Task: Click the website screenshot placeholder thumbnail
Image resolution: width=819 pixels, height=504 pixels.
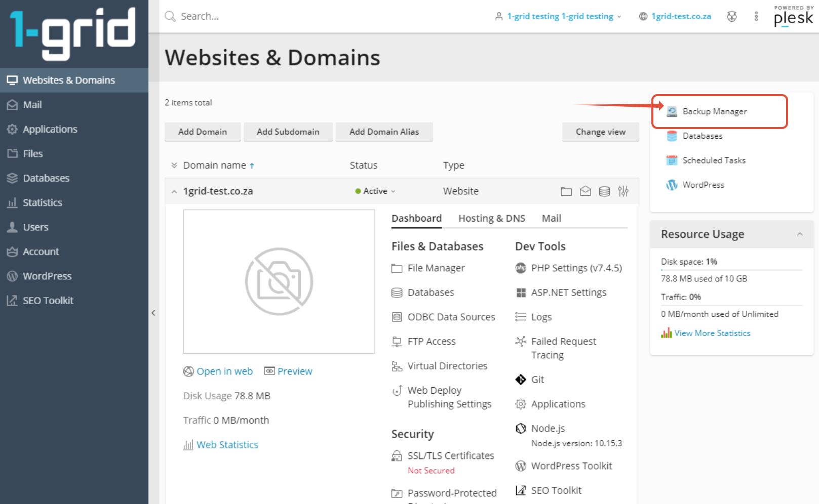Action: (279, 281)
